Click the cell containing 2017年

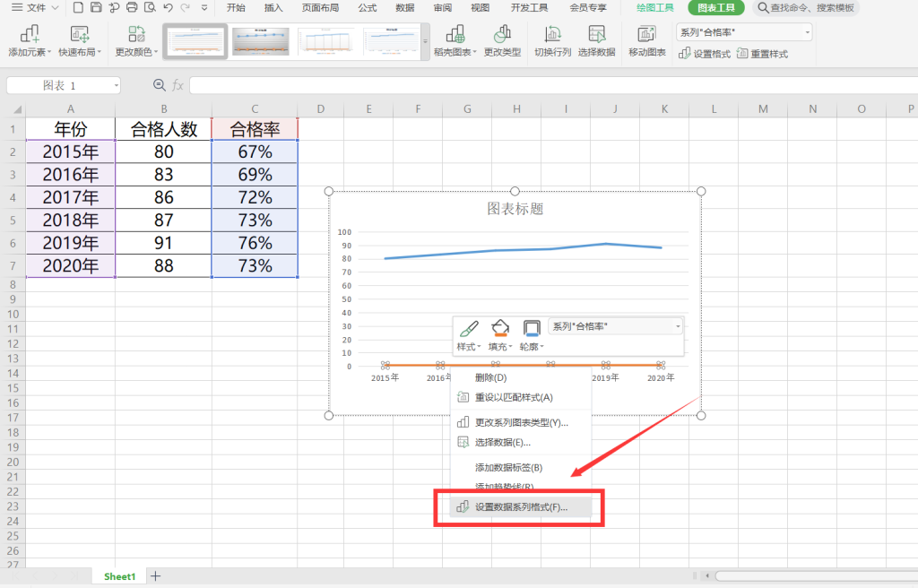70,197
